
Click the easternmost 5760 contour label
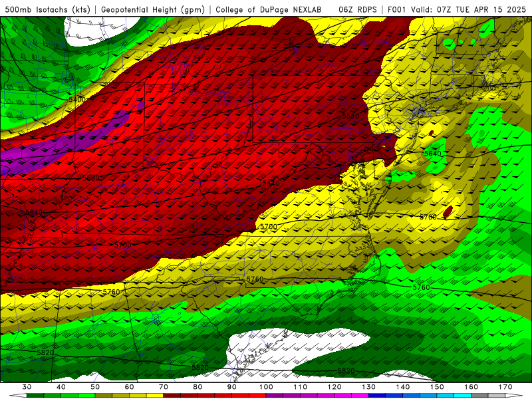(x=421, y=287)
